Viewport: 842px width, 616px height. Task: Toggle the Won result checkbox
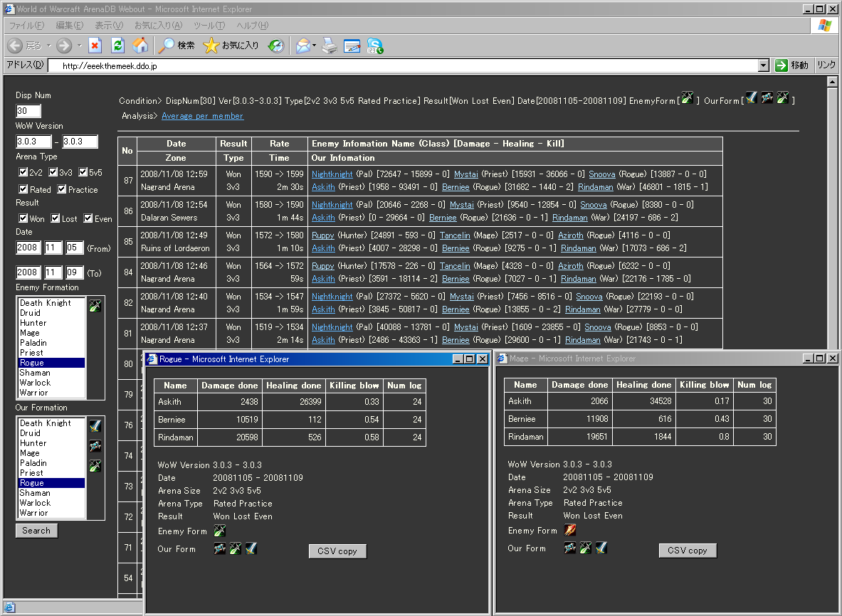[x=23, y=218]
